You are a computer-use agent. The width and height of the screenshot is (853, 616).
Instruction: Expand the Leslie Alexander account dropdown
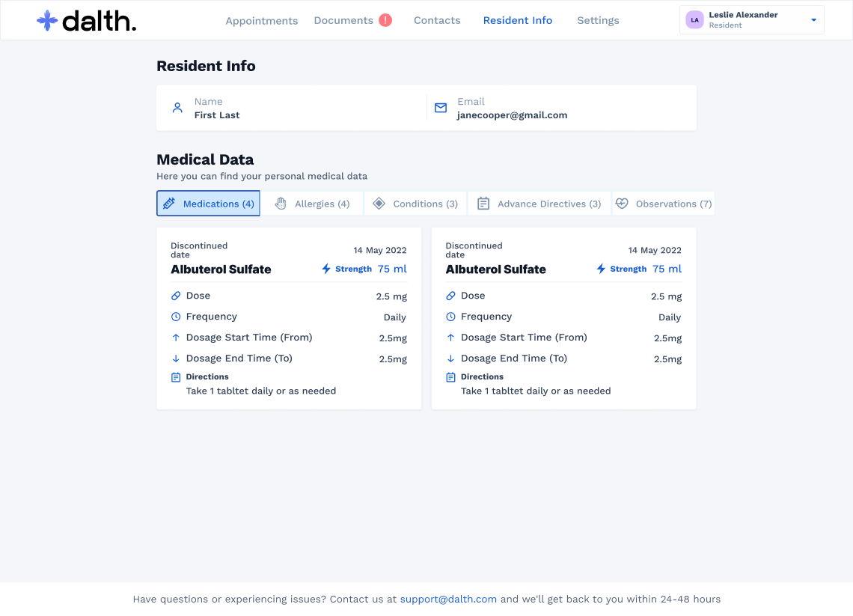point(813,20)
